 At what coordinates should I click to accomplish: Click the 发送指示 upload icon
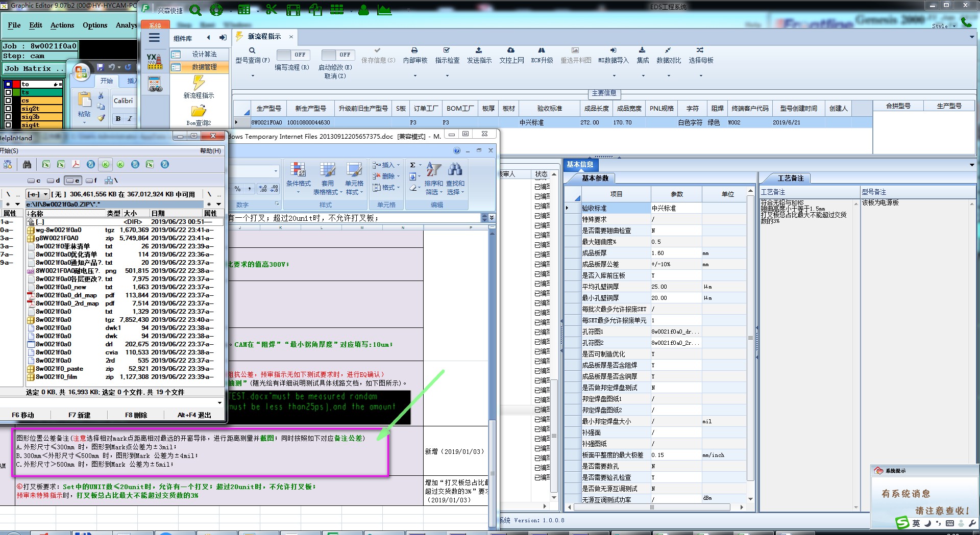tap(479, 50)
